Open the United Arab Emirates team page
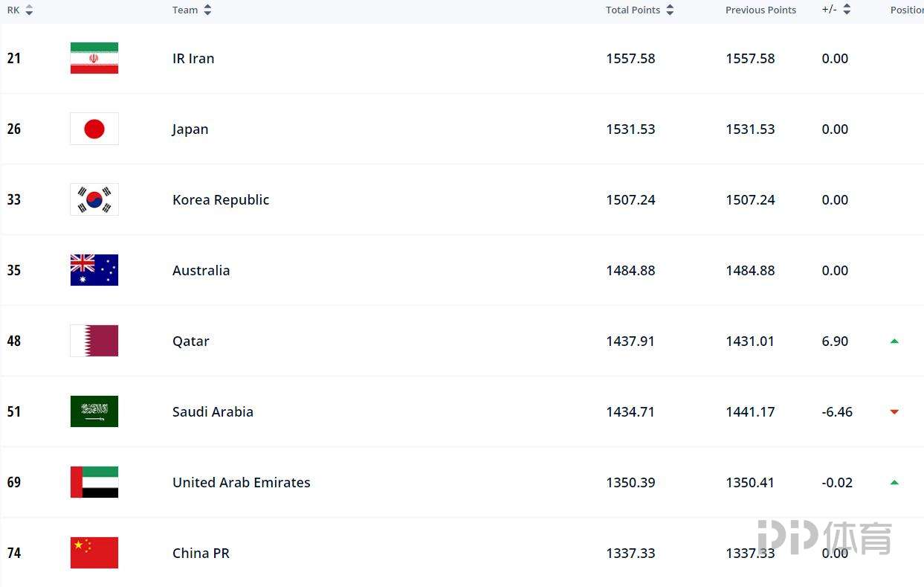The width and height of the screenshot is (924, 587). click(241, 482)
